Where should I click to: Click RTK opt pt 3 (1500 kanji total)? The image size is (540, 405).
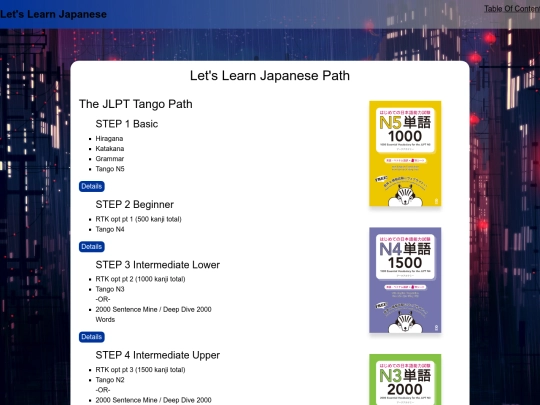coord(141,370)
